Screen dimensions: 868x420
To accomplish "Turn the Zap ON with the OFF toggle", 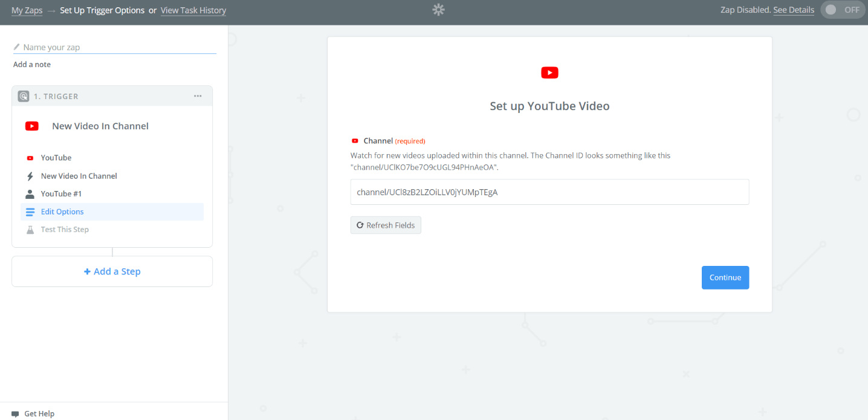I will tap(842, 10).
